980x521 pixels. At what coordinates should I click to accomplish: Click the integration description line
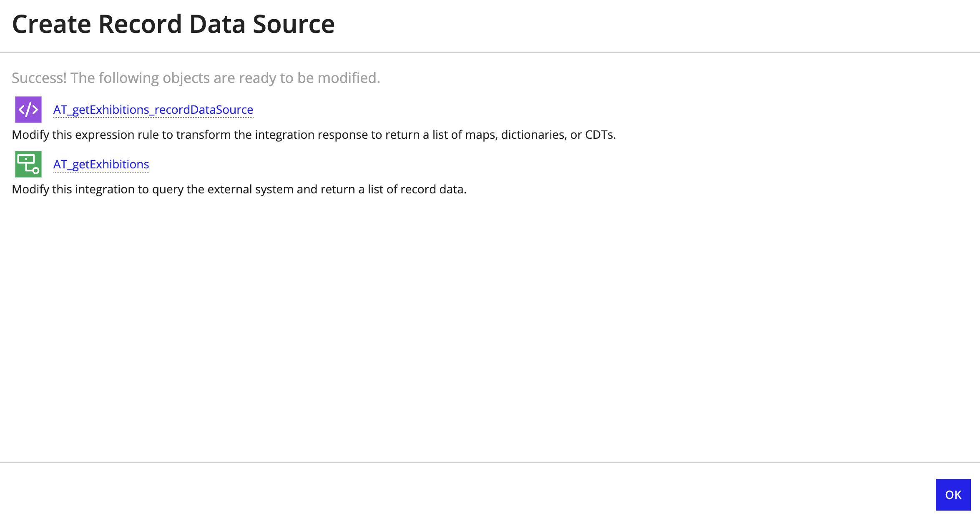pyautogui.click(x=240, y=189)
